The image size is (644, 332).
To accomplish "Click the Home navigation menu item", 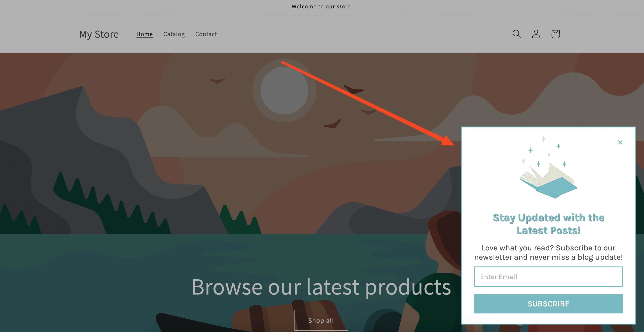I will click(x=144, y=34).
